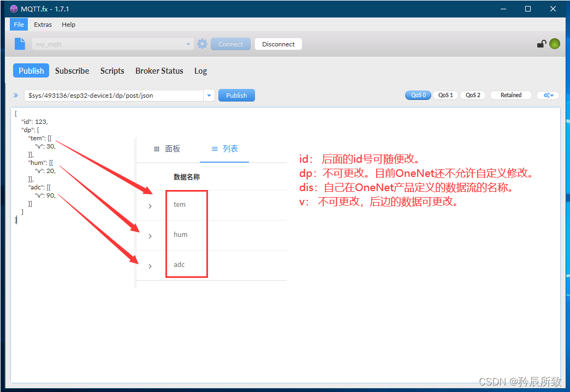Image resolution: width=570 pixels, height=392 pixels.
Task: Select QoS 0 option
Action: (x=418, y=96)
